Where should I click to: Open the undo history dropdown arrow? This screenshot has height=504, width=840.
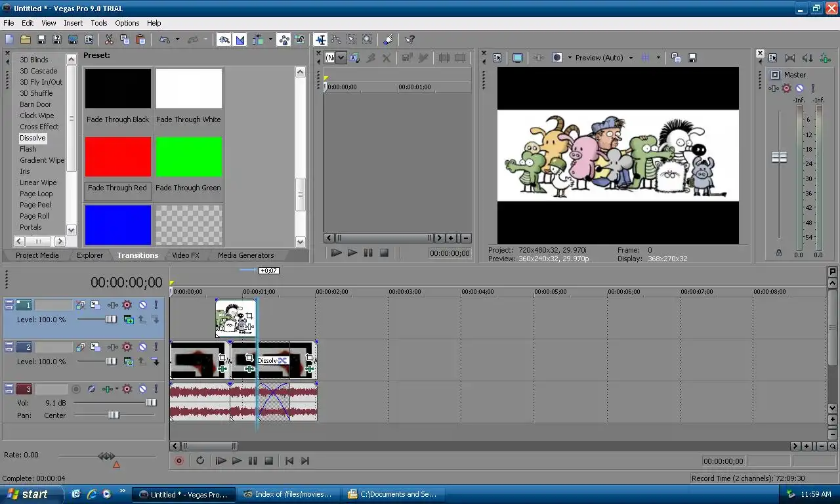pos(177,40)
